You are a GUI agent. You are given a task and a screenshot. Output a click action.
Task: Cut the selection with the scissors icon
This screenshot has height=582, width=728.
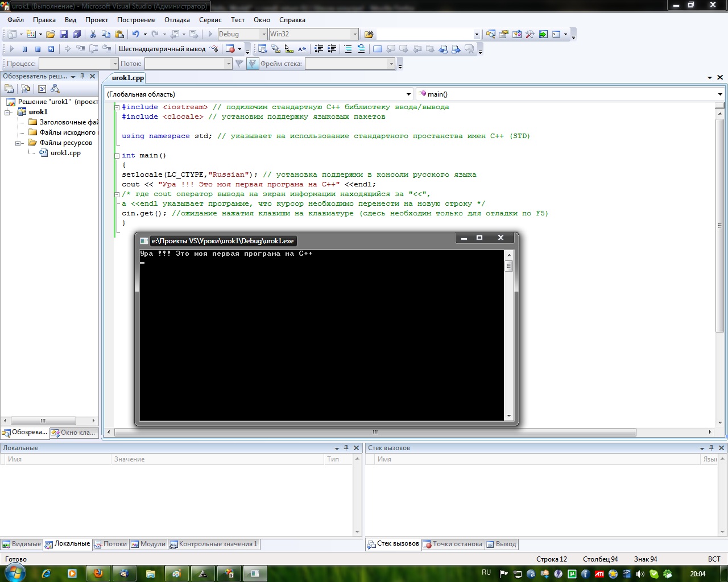click(93, 34)
